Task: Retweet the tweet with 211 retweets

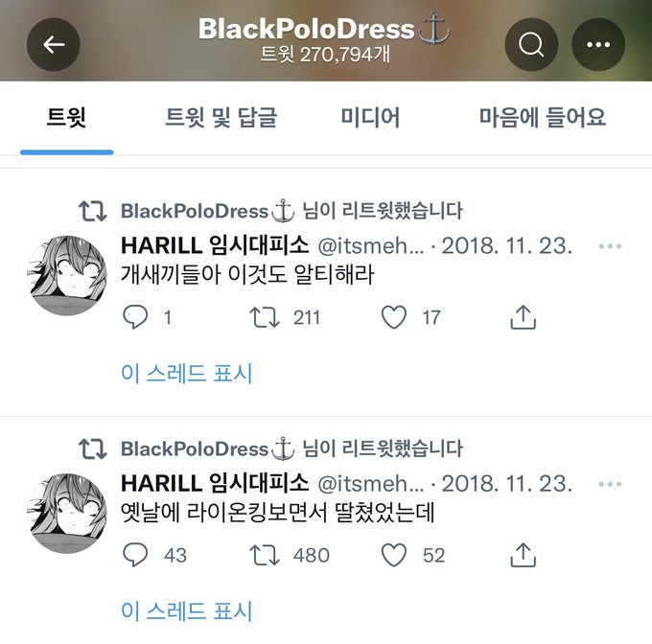Action: click(265, 317)
